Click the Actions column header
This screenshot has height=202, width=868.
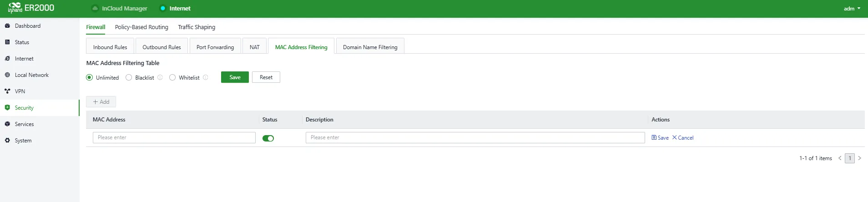click(x=661, y=120)
